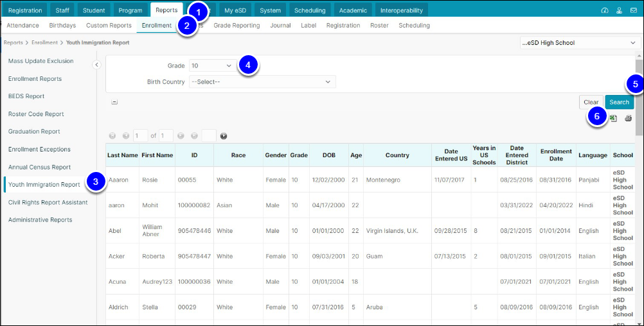
Task: Click the Search button
Action: tap(619, 102)
